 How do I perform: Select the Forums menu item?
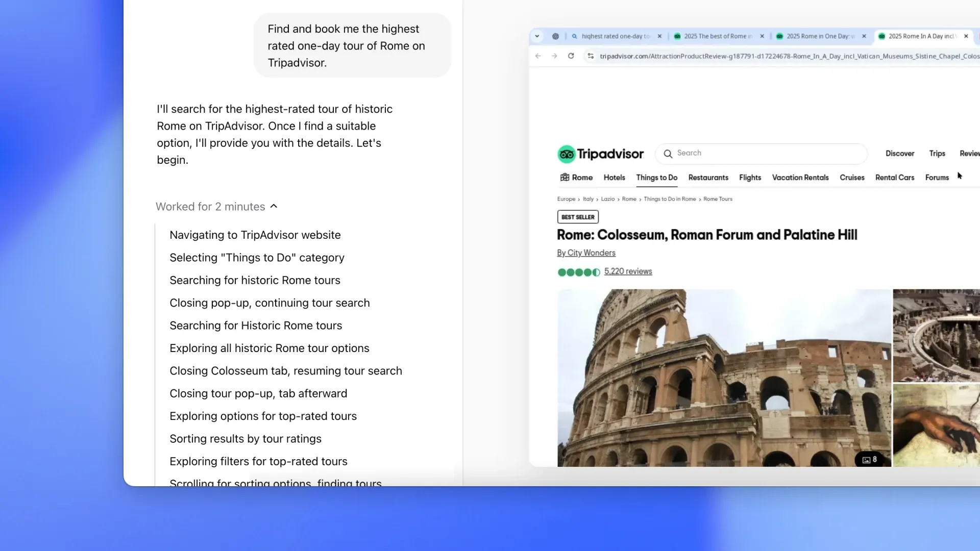click(x=937, y=177)
